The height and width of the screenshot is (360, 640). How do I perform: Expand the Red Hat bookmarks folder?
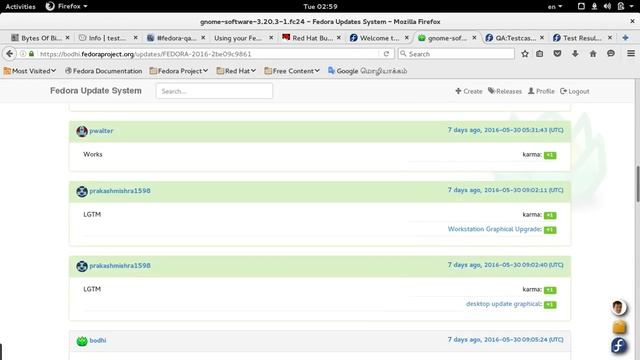[x=236, y=71]
